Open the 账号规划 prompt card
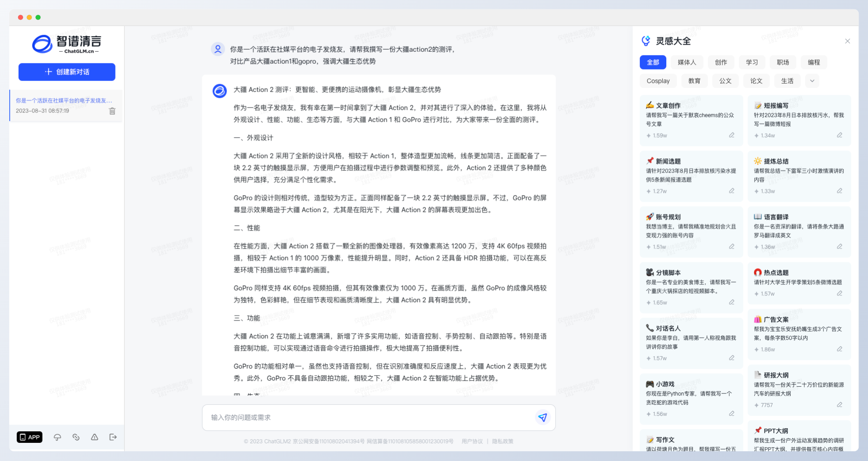Screen dimensions: 868x461 (691, 232)
